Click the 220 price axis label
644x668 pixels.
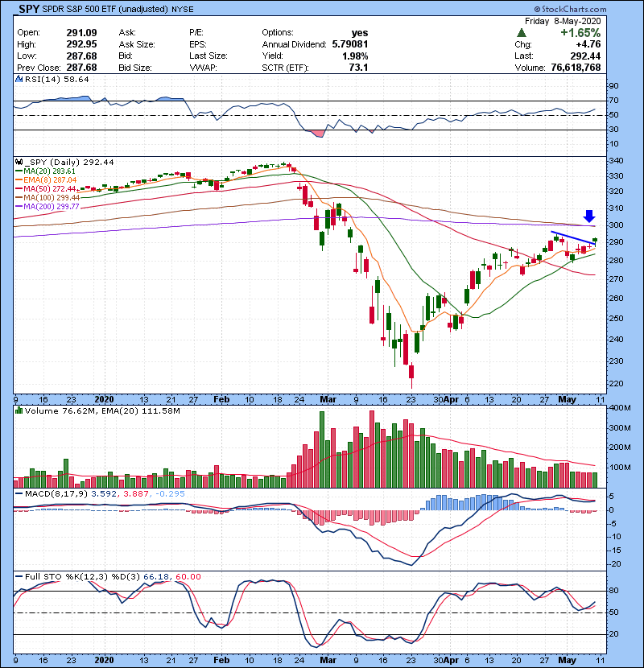click(617, 383)
